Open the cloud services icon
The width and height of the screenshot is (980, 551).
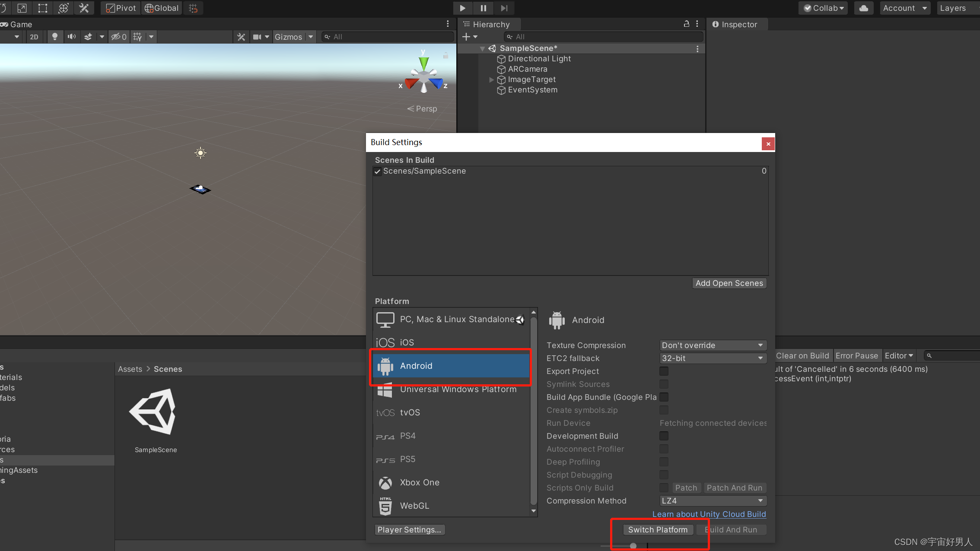point(864,8)
